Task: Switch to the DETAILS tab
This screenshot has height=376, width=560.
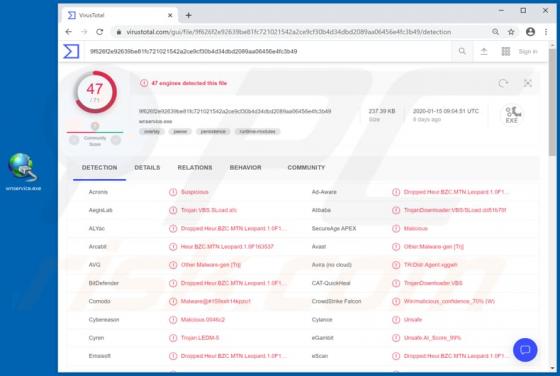Action: [x=147, y=167]
